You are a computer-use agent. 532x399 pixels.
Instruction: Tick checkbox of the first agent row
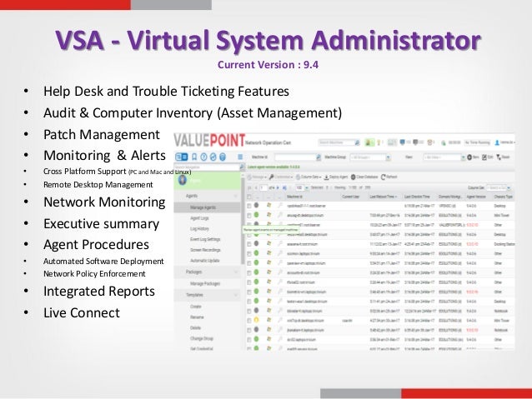point(249,206)
